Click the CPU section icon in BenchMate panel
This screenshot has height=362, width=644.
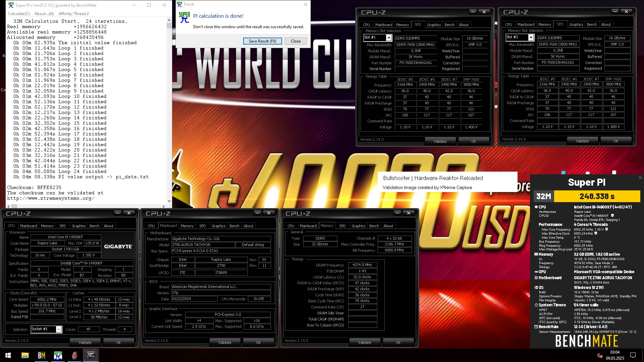coord(536,207)
